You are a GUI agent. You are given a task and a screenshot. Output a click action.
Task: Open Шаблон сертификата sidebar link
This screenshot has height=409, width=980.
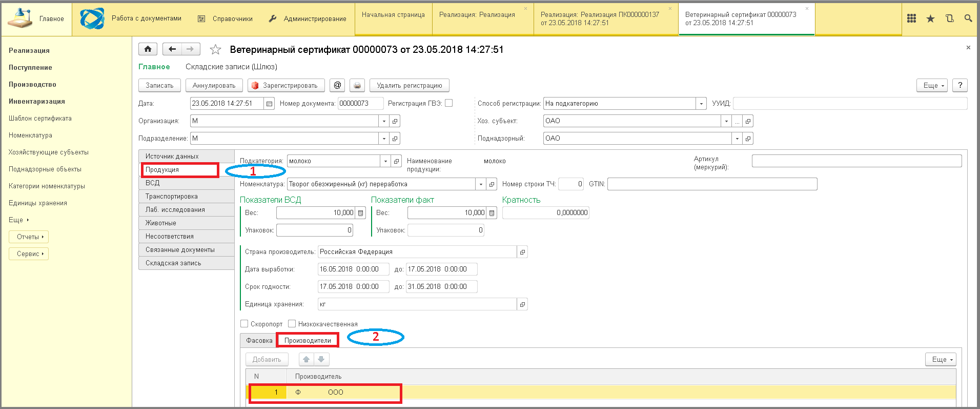(x=40, y=118)
